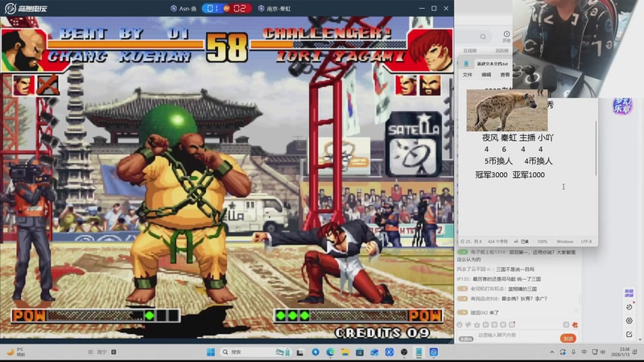The height and width of the screenshot is (362, 644).
Task: Open the Windows Start button
Action: point(211,352)
